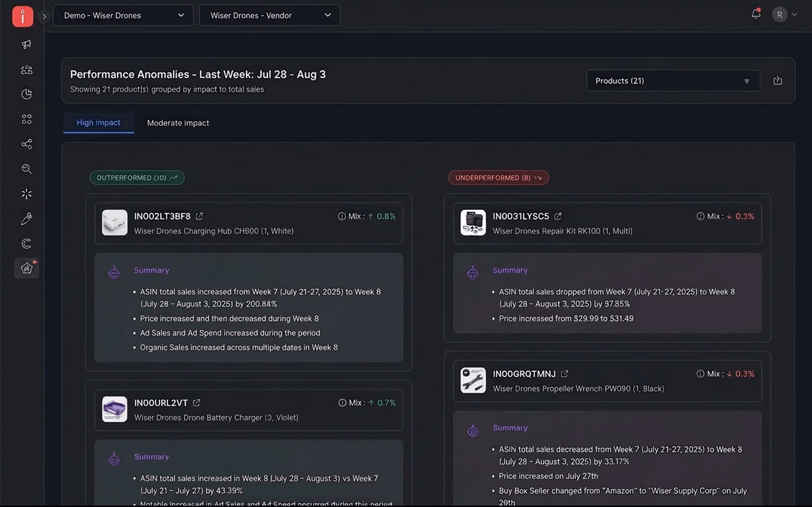This screenshot has height=507, width=812.
Task: Click 'Price increased from $29.99 to $31.49' bullet
Action: [566, 319]
